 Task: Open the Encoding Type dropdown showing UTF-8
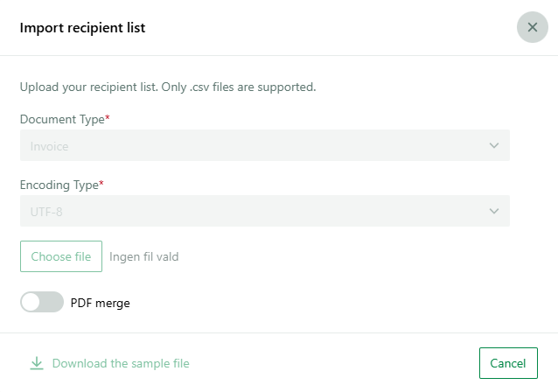click(x=265, y=211)
